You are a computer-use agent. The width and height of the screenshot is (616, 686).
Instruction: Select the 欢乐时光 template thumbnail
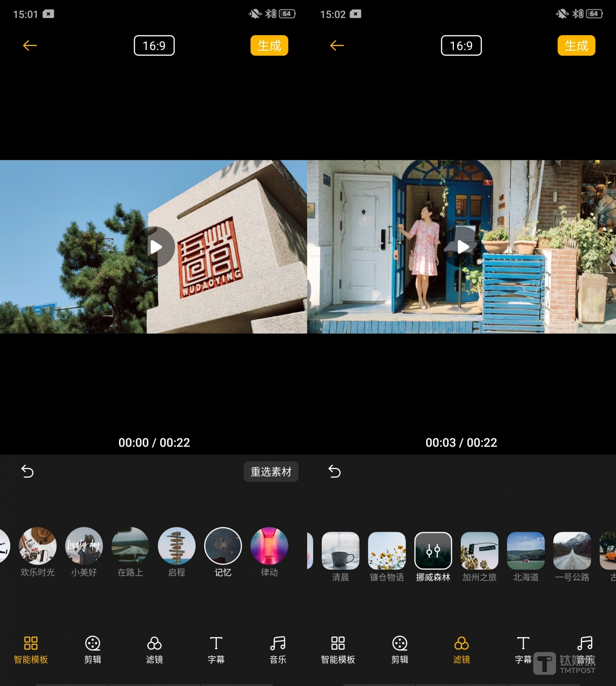pos(38,546)
